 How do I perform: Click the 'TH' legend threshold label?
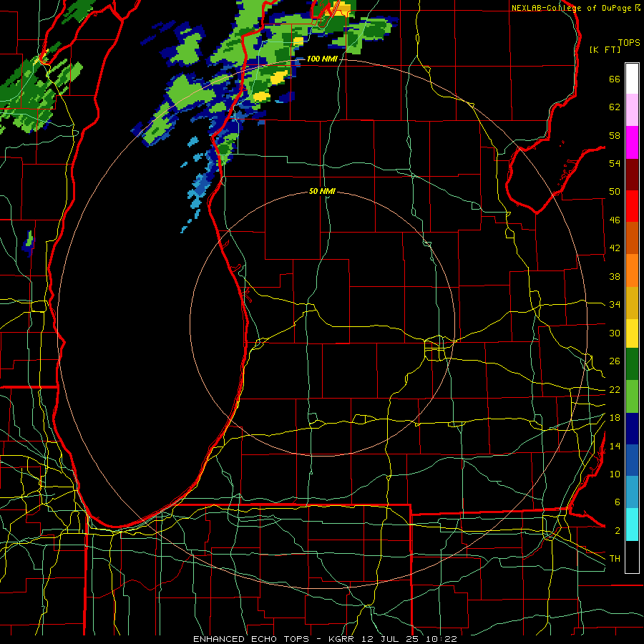click(615, 559)
